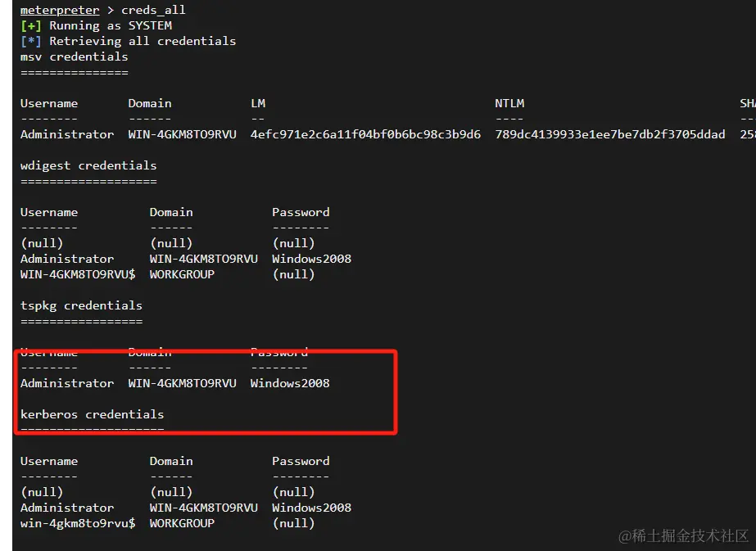Click Administrator username in tspkg row
Screen dimensions: 756x551
[67, 383]
